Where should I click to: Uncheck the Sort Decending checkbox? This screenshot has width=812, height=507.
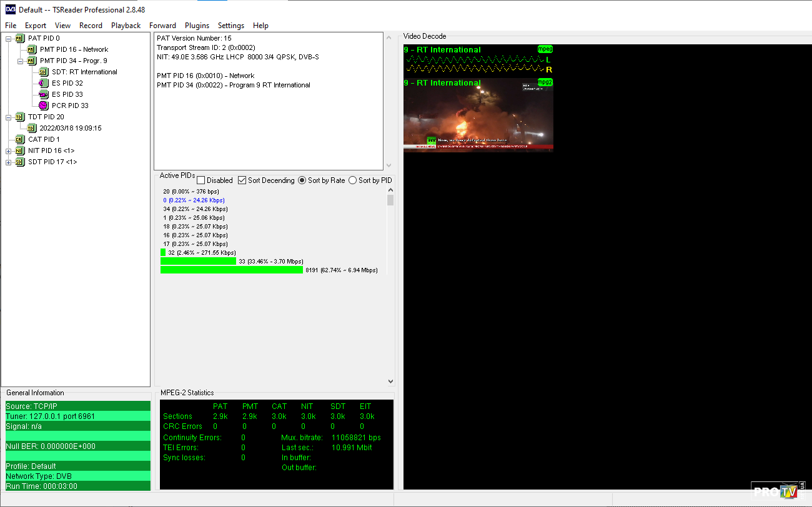coord(242,180)
